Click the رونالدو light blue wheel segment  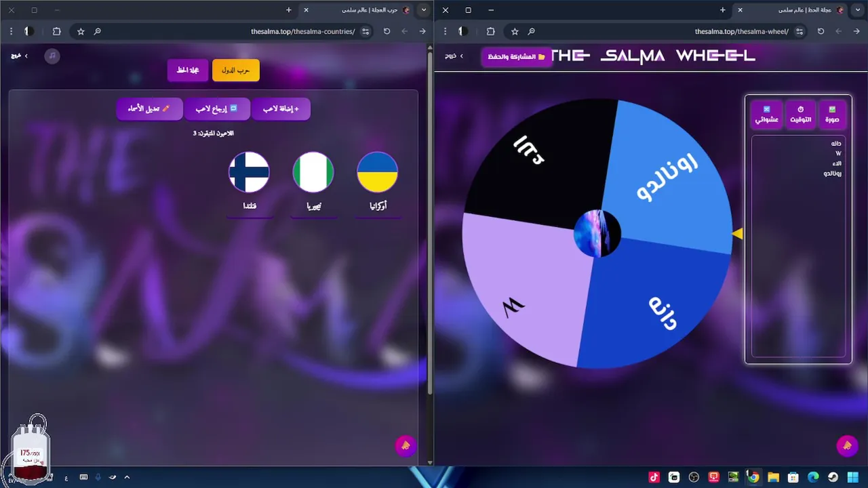coord(668,176)
